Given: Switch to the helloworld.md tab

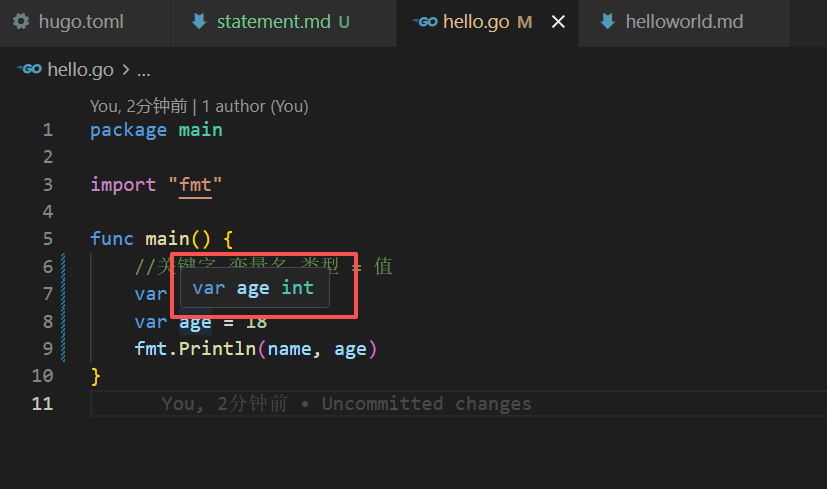Looking at the screenshot, I should pyautogui.click(x=684, y=23).
